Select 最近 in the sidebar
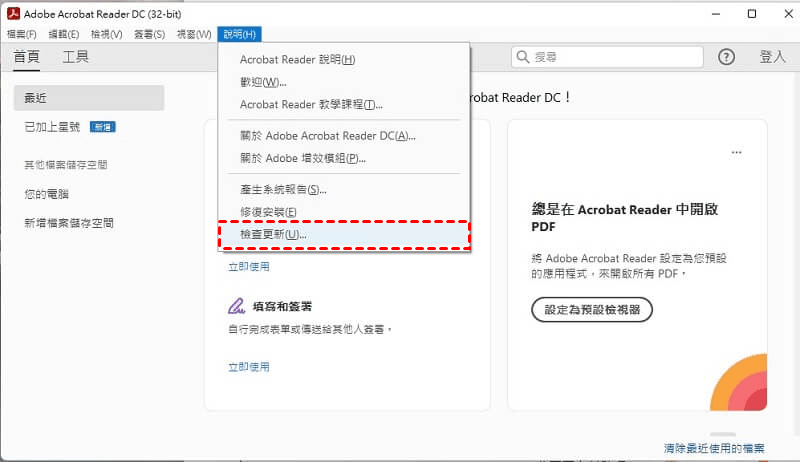800x462 pixels. pyautogui.click(x=89, y=98)
